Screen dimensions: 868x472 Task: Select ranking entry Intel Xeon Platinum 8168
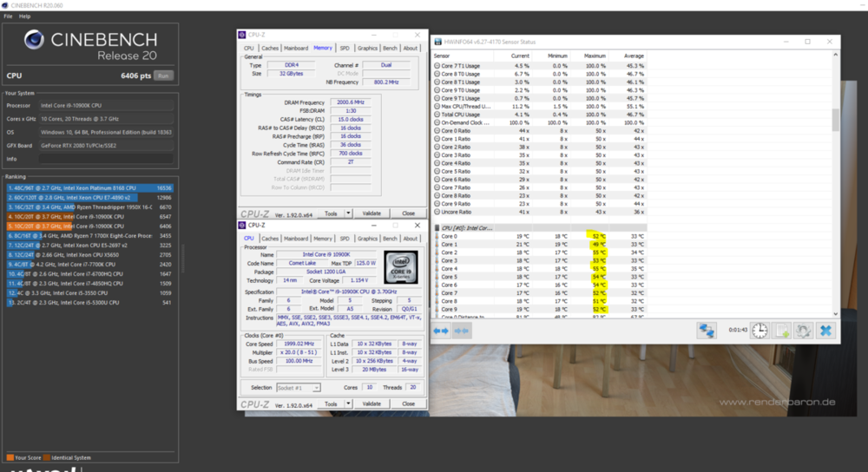click(x=89, y=188)
